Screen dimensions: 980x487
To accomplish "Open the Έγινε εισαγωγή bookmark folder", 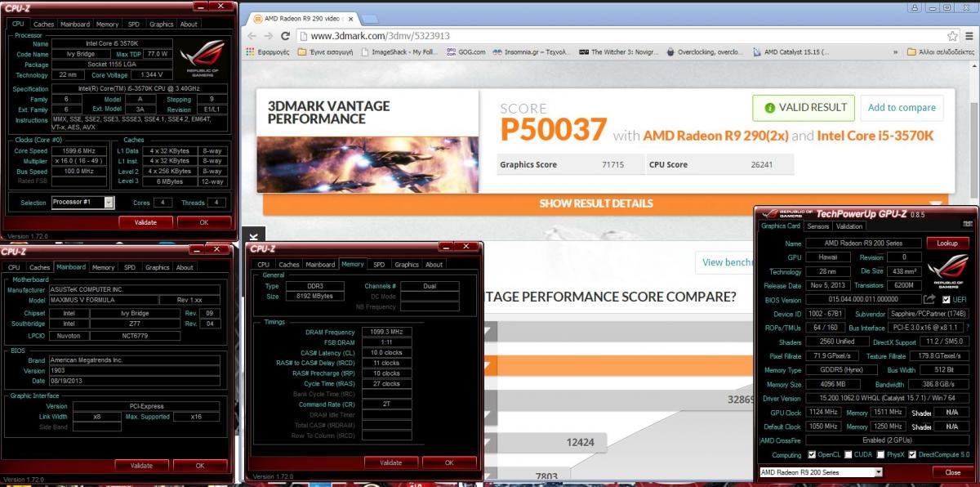I will (x=325, y=51).
